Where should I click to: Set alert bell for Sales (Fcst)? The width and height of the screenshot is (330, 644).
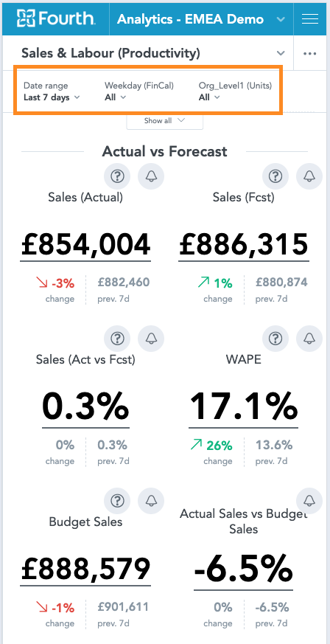tap(309, 176)
